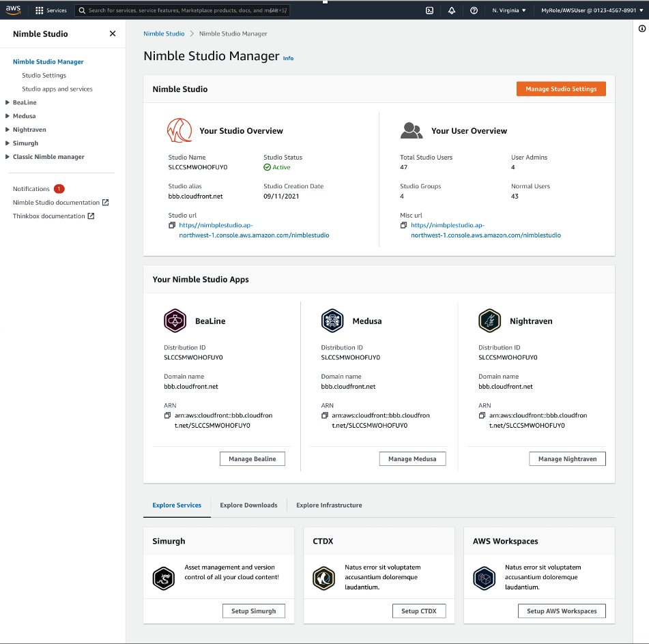
Task: Click the Setup AWS Workspaces button
Action: pos(562,611)
